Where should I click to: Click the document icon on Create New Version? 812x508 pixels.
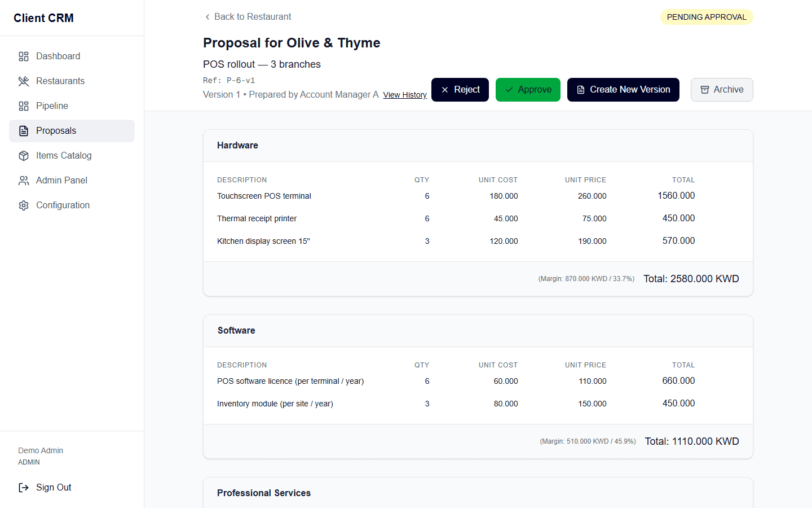581,90
